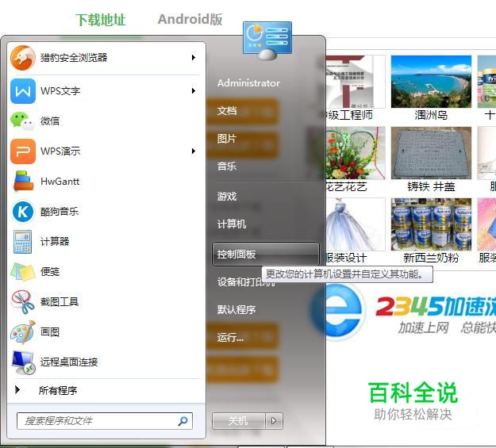Viewport: 496px width, 448px height.
Task: Open shutdown options arrow next to 关机
Action: 274,421
